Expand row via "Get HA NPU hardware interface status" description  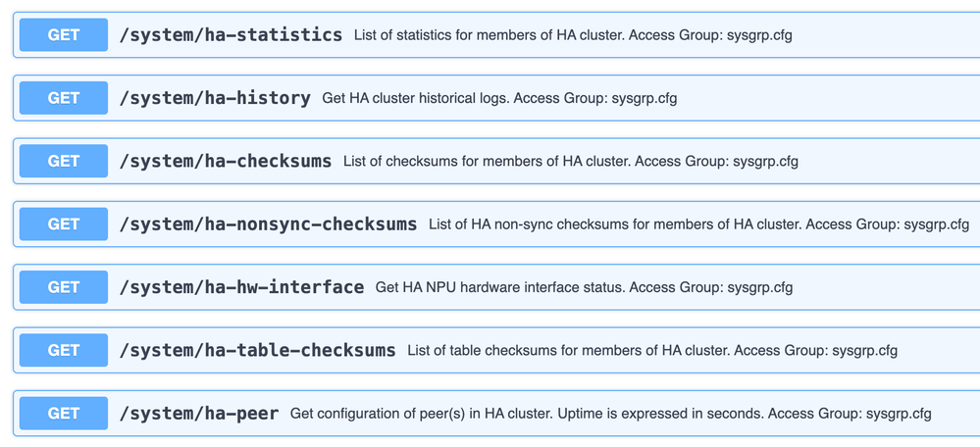click(584, 287)
